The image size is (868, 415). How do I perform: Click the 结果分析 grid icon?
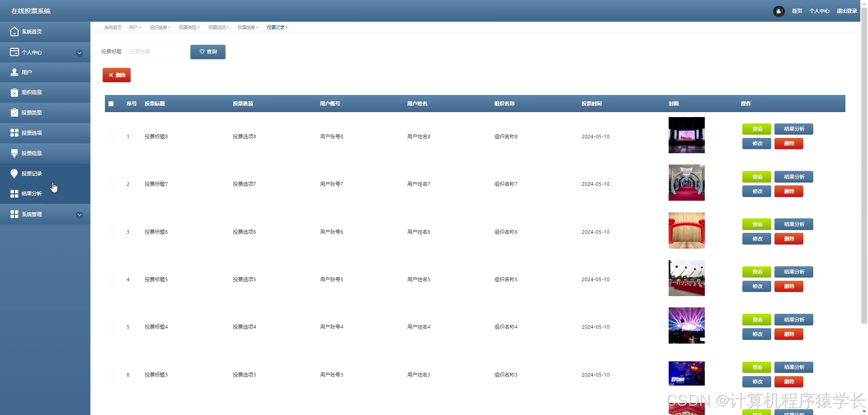(x=14, y=193)
